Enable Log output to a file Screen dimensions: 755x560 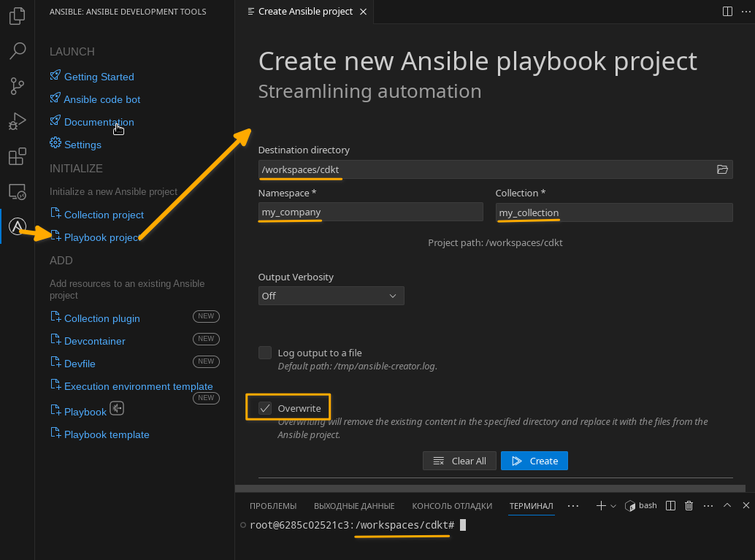tap(265, 353)
